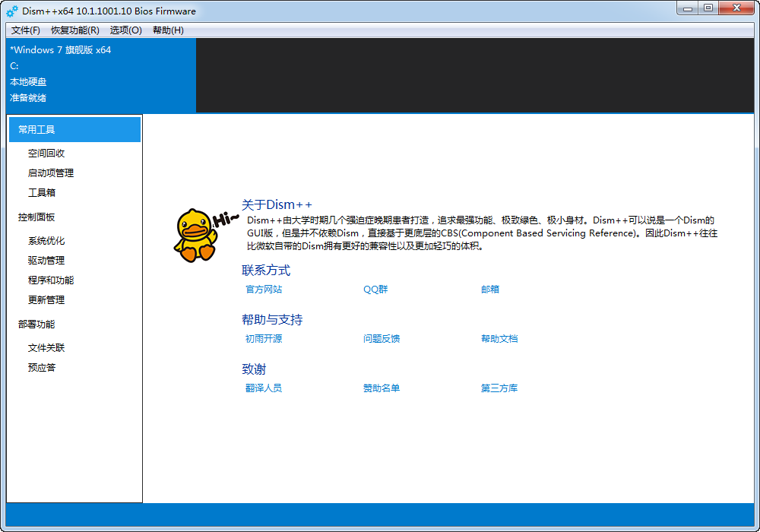
Task: Select 程序和功能 in the sidebar
Action: (51, 280)
